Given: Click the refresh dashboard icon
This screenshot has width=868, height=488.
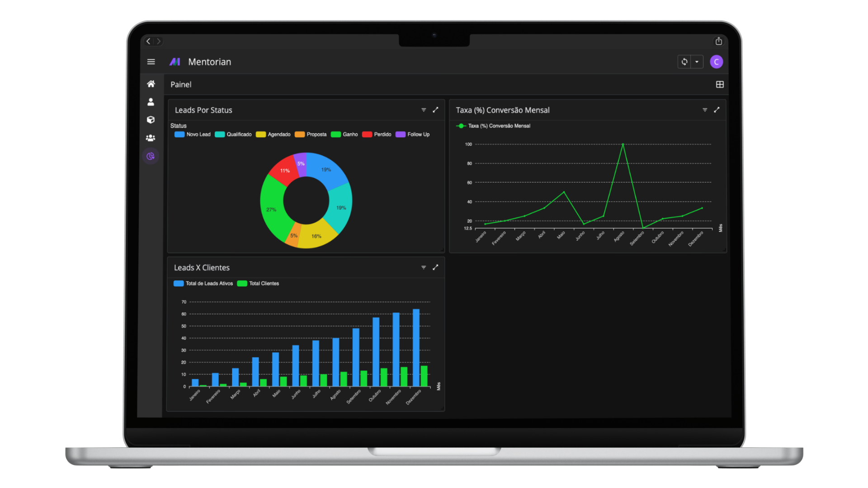Looking at the screenshot, I should [684, 62].
